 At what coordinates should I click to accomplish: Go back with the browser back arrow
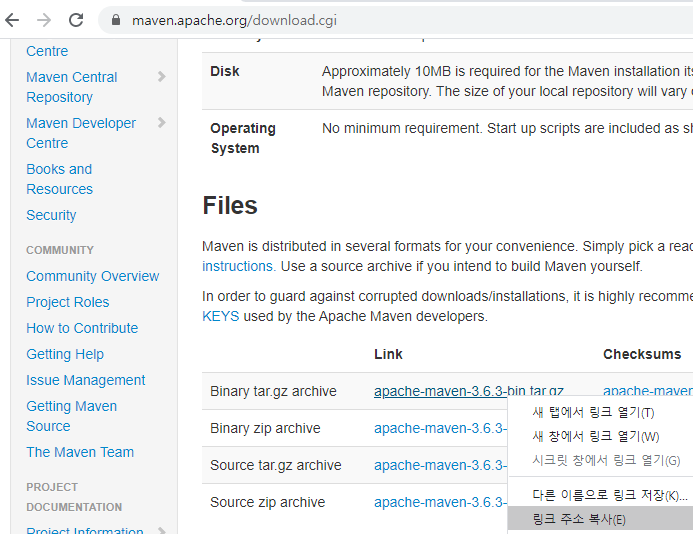pos(12,20)
